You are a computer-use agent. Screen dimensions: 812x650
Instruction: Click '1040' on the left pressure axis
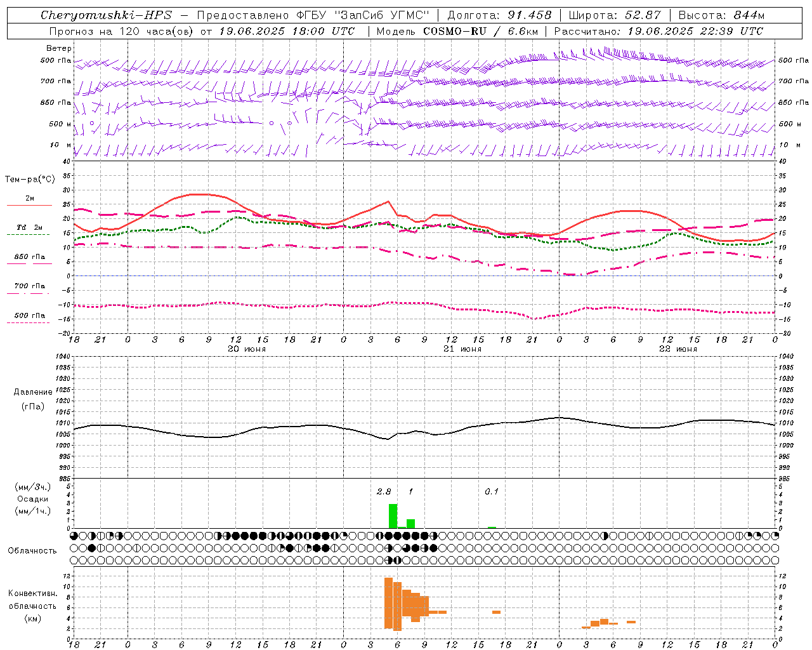click(63, 357)
